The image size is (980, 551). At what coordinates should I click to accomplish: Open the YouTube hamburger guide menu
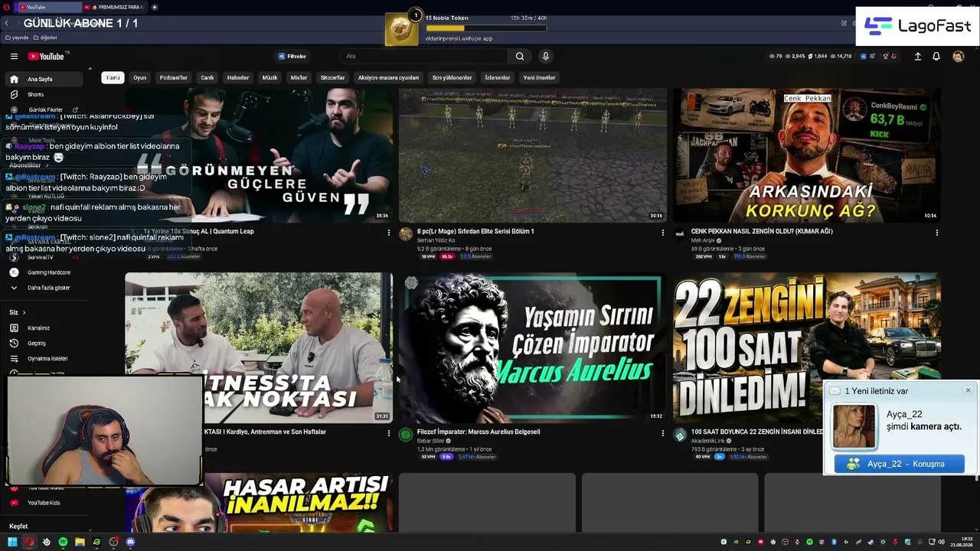pos(14,56)
